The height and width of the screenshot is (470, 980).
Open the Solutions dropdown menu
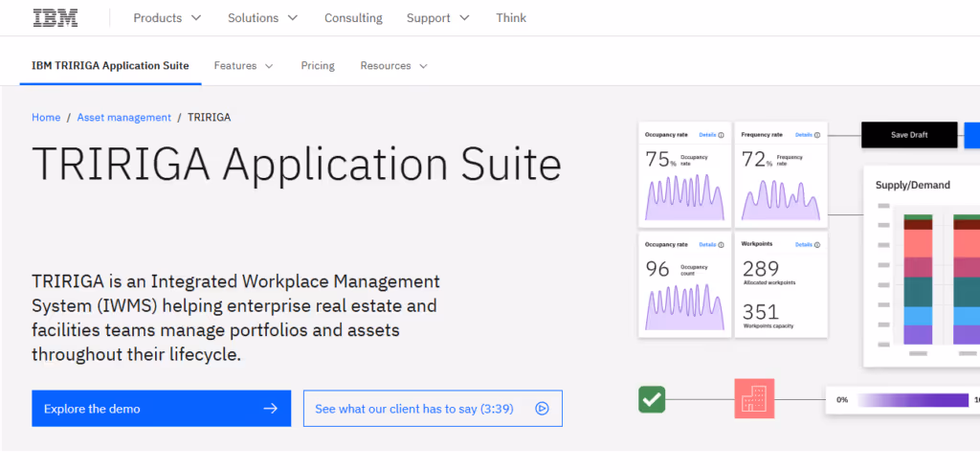click(x=262, y=18)
